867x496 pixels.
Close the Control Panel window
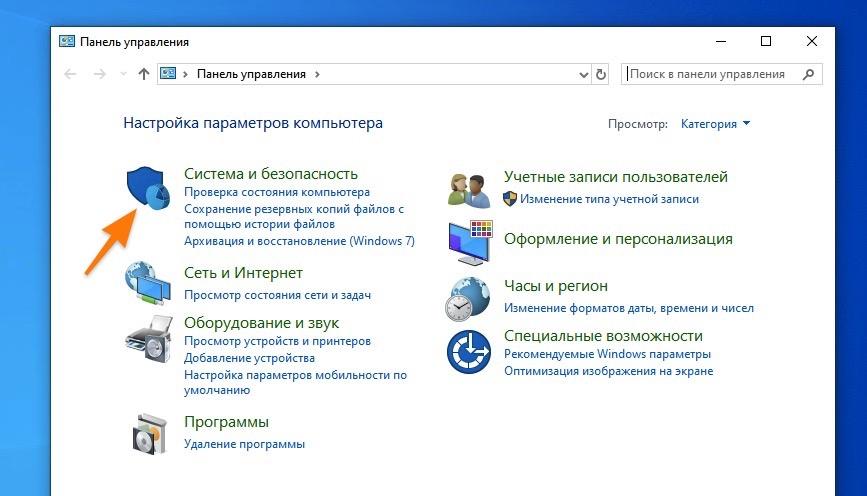(x=812, y=41)
